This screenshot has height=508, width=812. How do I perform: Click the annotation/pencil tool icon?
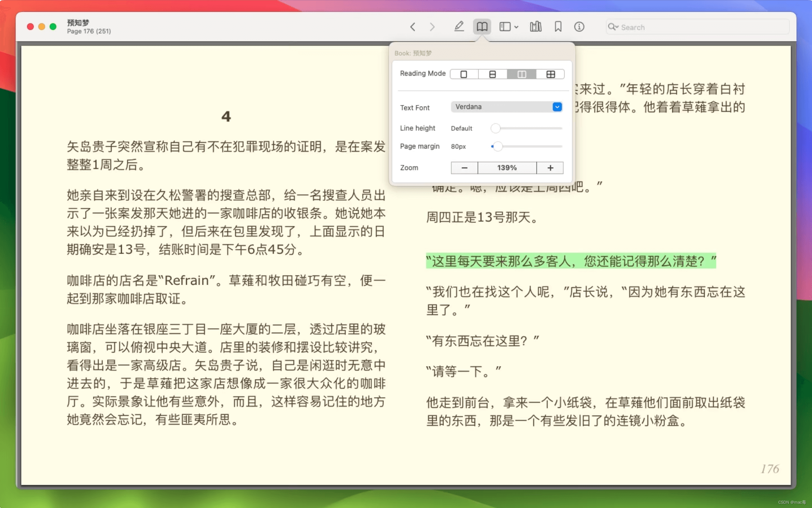point(459,27)
